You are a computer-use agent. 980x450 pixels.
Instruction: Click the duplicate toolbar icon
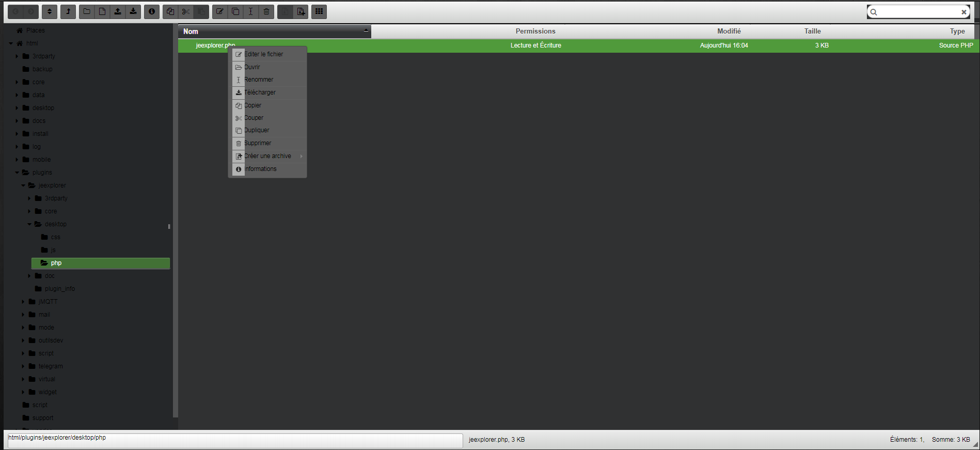pyautogui.click(x=235, y=11)
